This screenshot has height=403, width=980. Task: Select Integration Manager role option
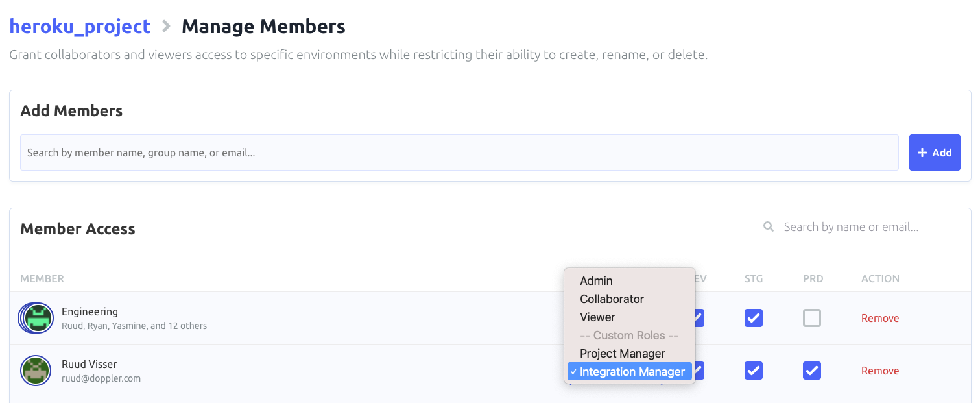(632, 372)
